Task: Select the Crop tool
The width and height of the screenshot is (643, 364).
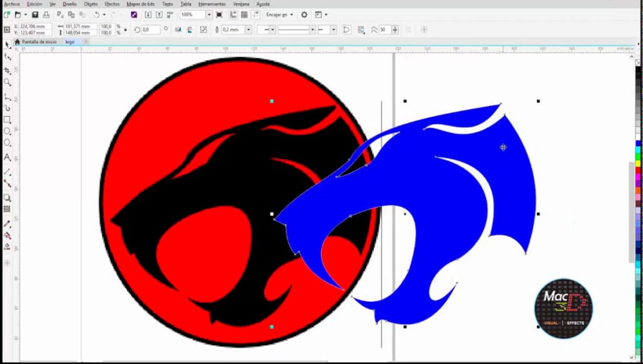Action: coord(7,70)
